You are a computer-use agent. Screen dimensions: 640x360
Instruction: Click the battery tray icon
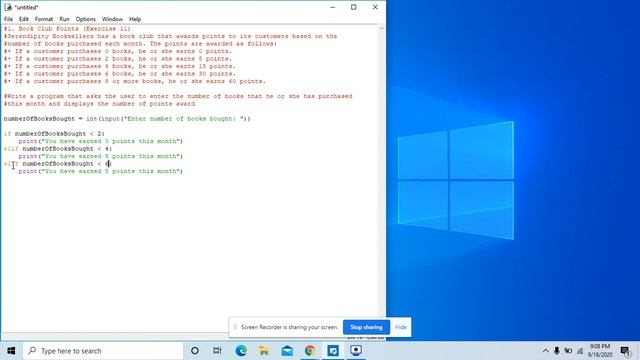pos(568,351)
